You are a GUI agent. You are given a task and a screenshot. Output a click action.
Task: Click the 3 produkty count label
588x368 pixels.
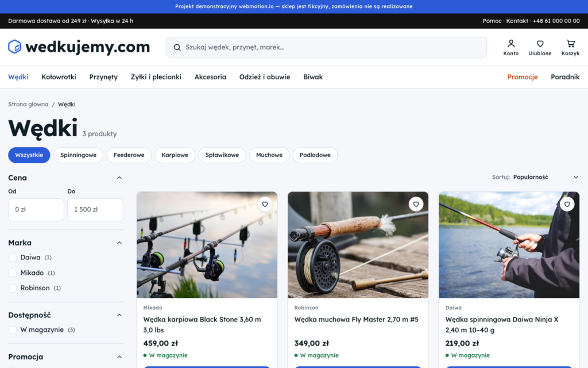tap(100, 133)
